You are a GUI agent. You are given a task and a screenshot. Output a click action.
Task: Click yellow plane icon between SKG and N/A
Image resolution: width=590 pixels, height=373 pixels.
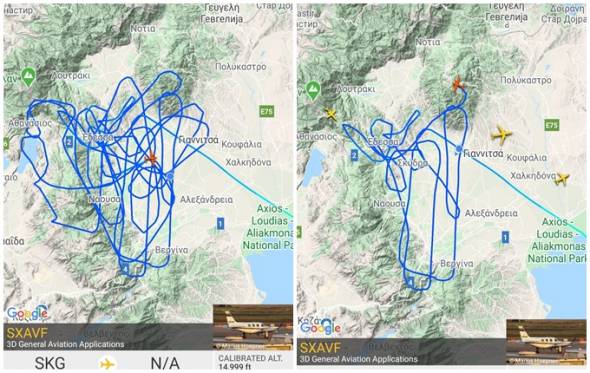(x=107, y=364)
